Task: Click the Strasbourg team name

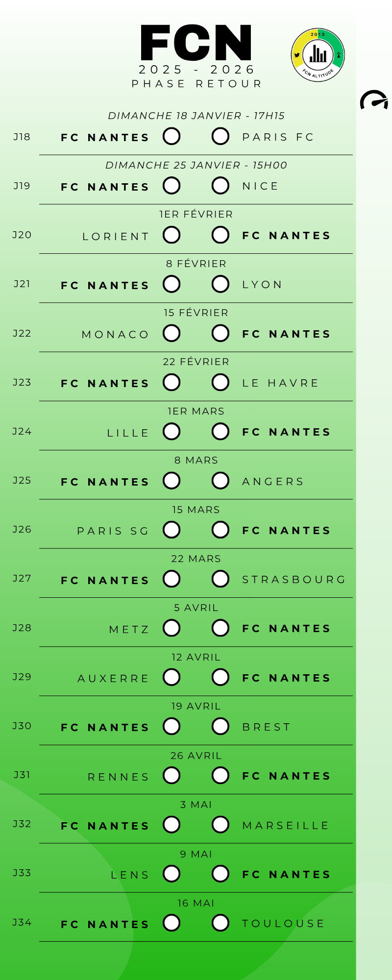Action: tap(294, 580)
